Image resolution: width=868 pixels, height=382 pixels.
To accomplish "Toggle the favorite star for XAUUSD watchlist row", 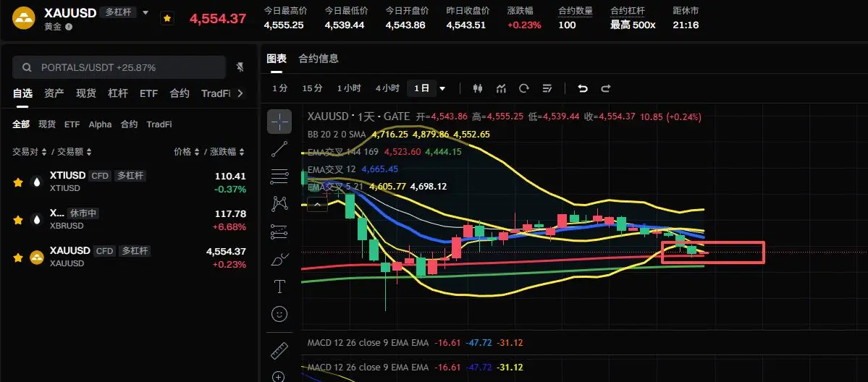I will (x=17, y=258).
